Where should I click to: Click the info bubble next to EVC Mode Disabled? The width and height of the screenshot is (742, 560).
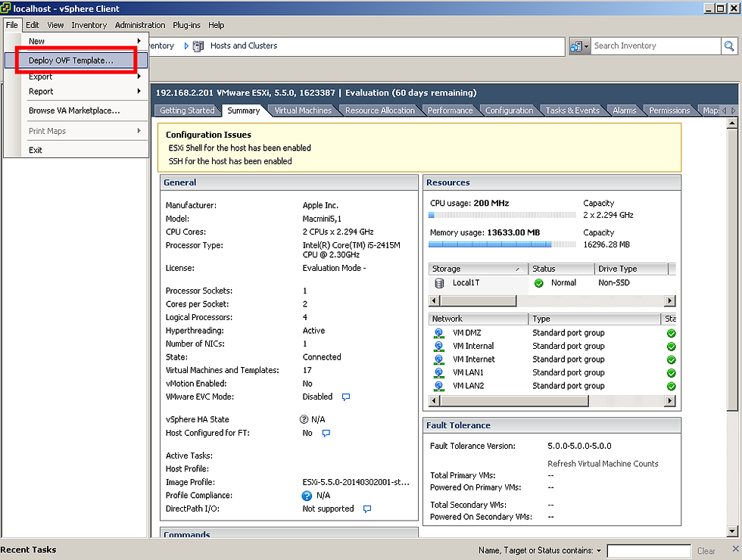pyautogui.click(x=346, y=397)
